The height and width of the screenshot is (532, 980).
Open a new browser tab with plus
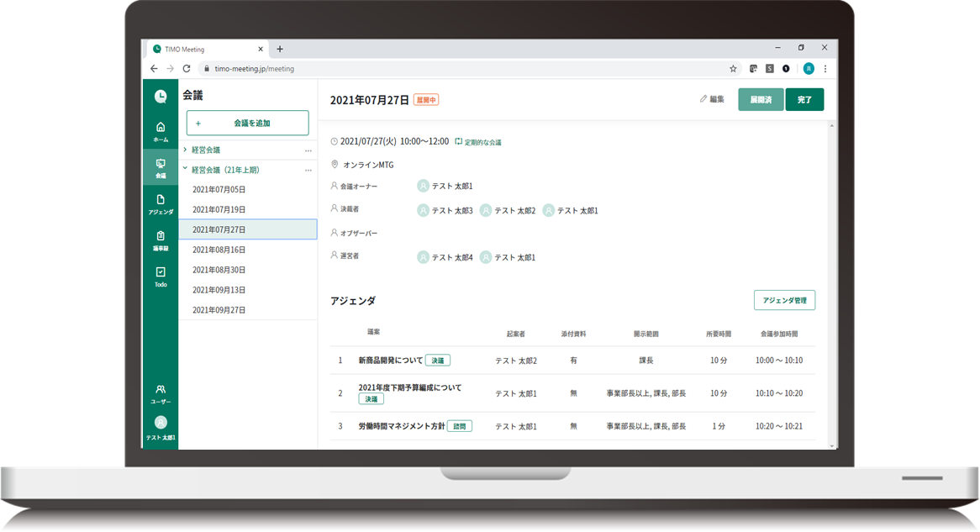coord(280,50)
